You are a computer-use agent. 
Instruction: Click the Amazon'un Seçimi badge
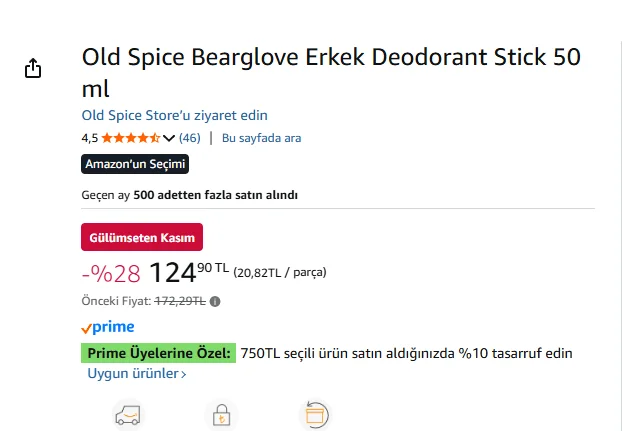pos(135,164)
